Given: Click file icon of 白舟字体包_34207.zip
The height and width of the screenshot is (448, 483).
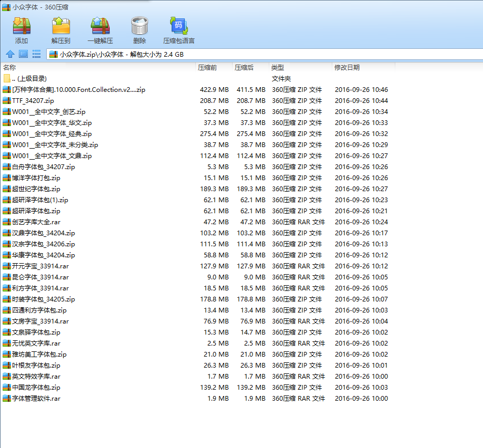Looking at the screenshot, I should pyautogui.click(x=7, y=167).
